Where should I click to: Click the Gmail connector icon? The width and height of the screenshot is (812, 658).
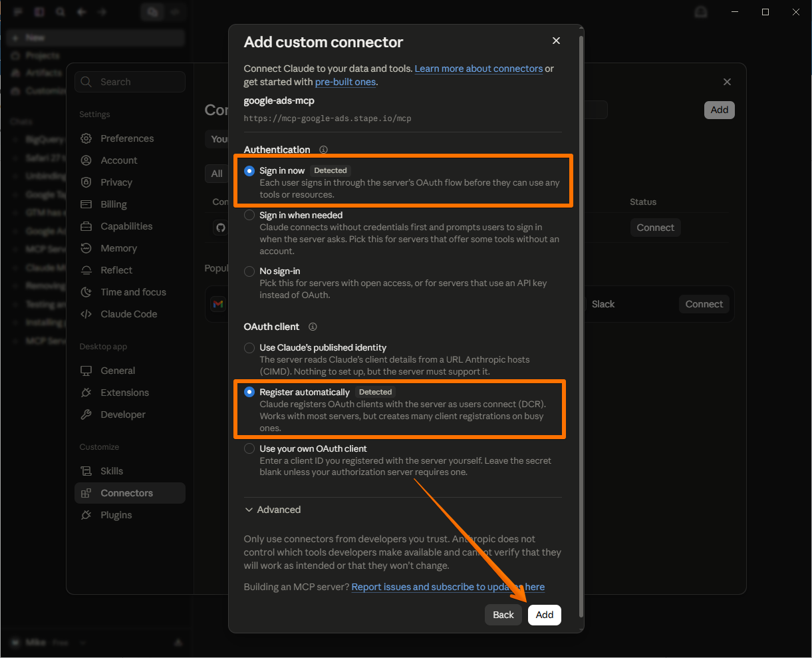218,304
